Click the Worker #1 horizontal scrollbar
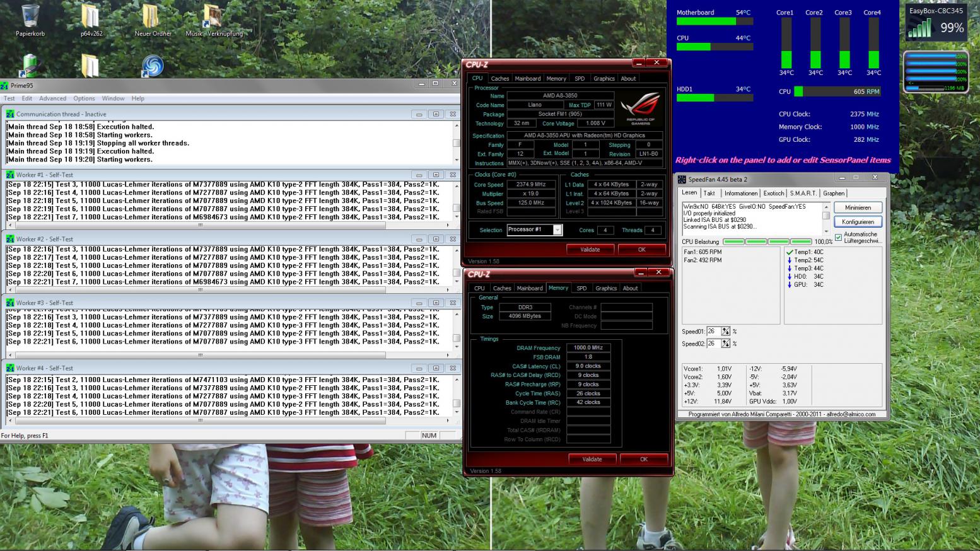Screen dimensions: 980x551 click(x=230, y=225)
